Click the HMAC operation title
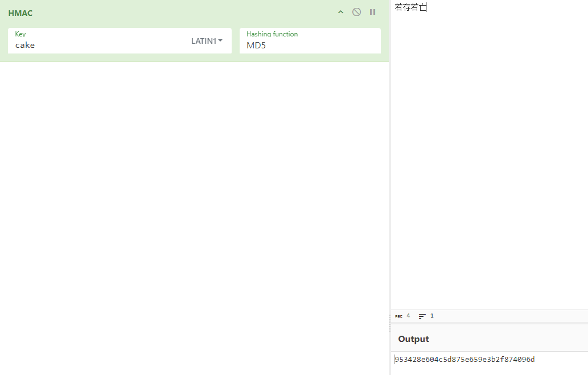This screenshot has height=375, width=588. coord(20,13)
